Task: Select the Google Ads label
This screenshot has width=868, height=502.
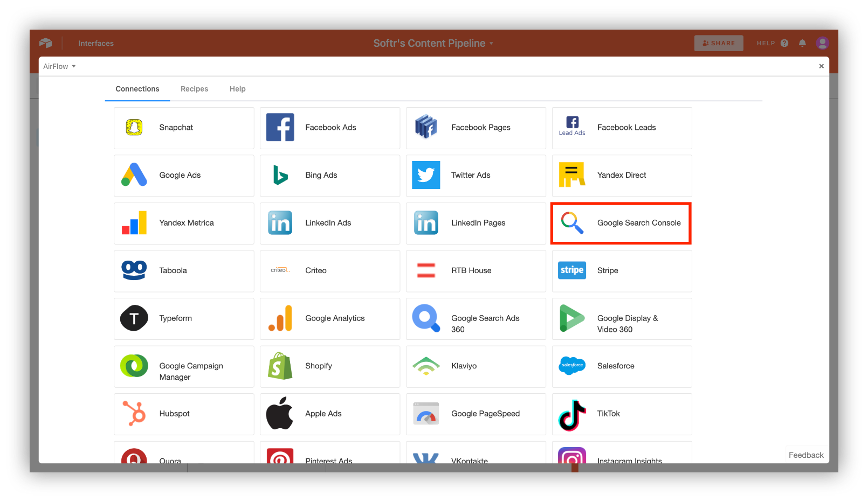Action: coord(180,175)
